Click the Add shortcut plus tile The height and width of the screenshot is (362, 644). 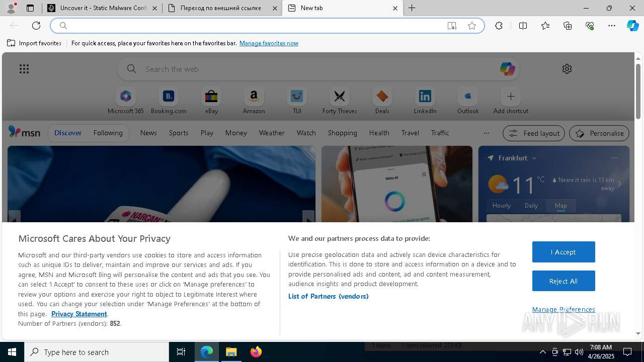point(511,101)
